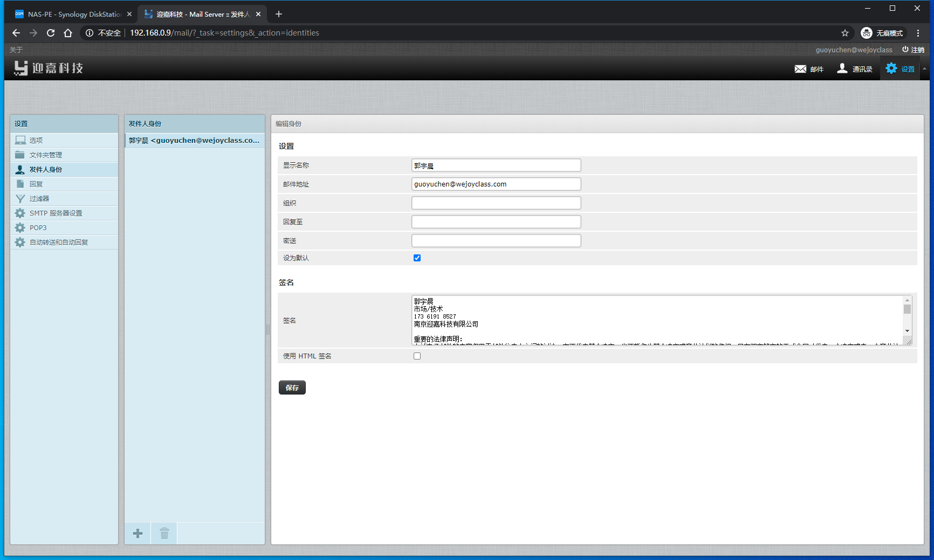Click the plus icon to add identity
The image size is (934, 560).
pyautogui.click(x=138, y=534)
